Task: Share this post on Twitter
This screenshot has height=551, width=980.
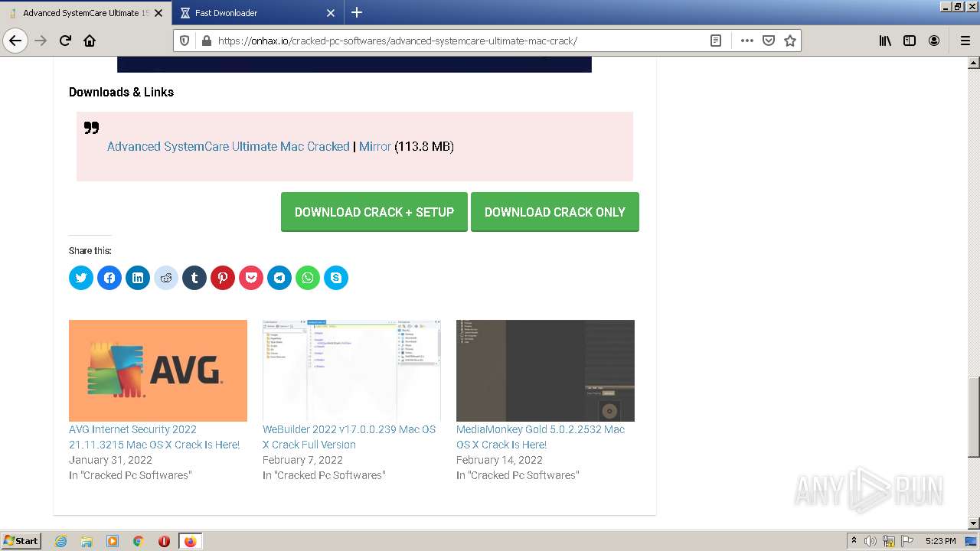Action: point(81,278)
